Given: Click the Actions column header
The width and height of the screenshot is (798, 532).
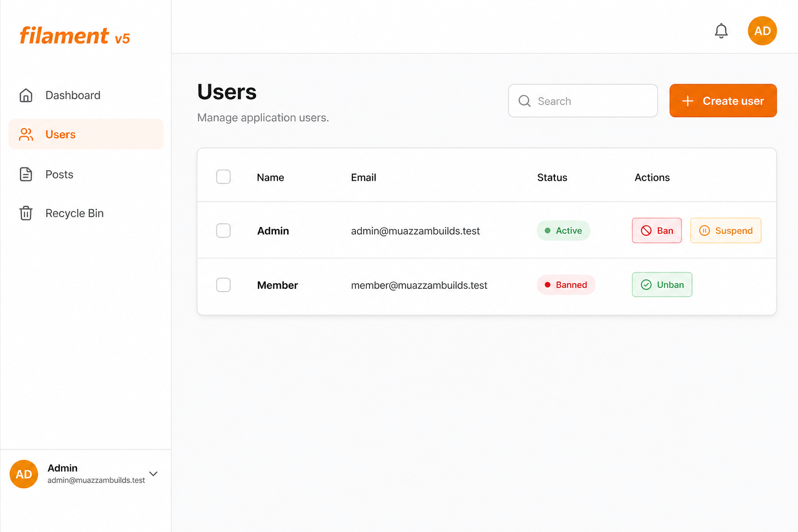Looking at the screenshot, I should [x=652, y=178].
